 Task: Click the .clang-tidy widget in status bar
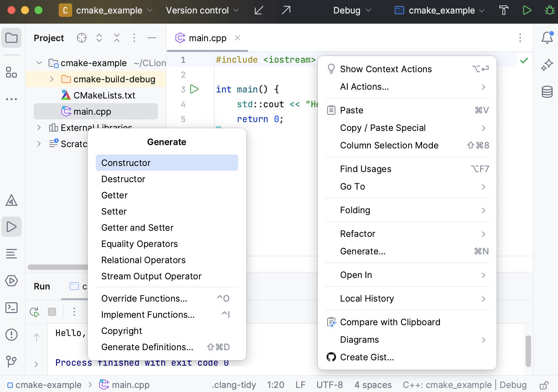[x=234, y=385]
